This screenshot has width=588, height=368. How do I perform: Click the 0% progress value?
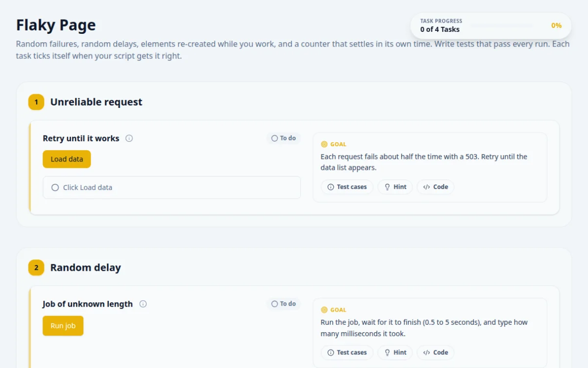coord(556,26)
